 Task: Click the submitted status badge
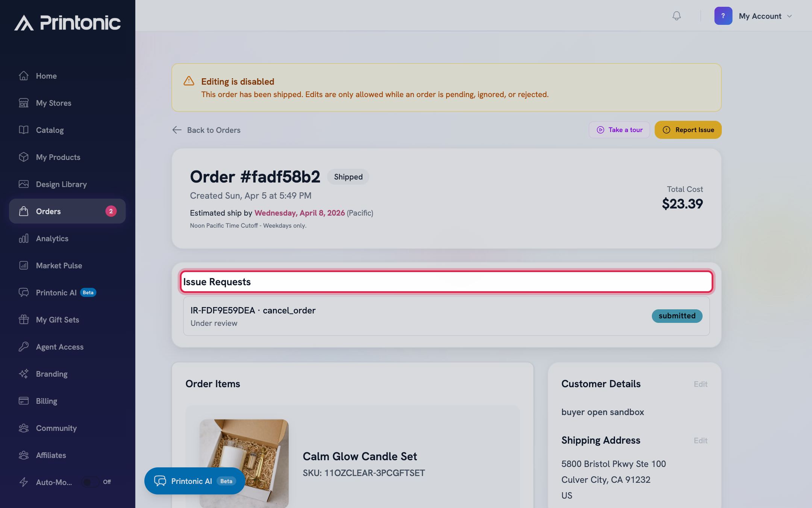[x=677, y=316]
